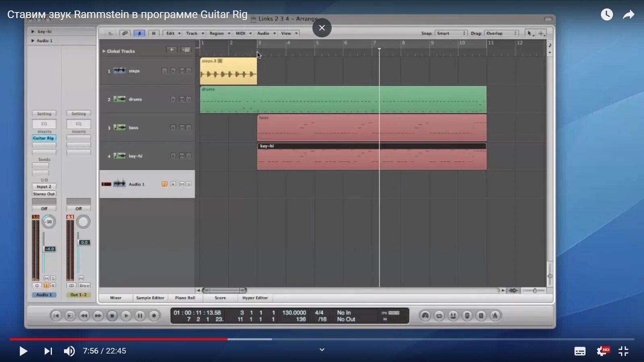Select the steps track icon
Screen dimensions: 644x362
[119, 71]
